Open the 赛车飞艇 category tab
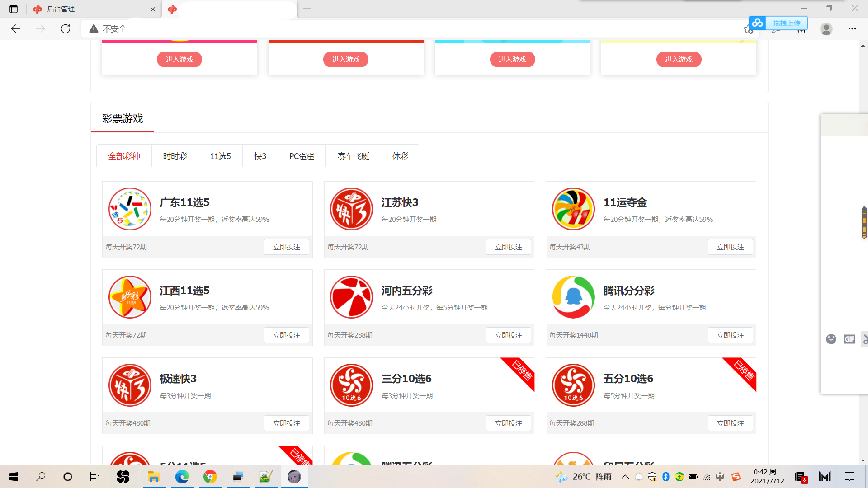The width and height of the screenshot is (868, 488). click(353, 156)
